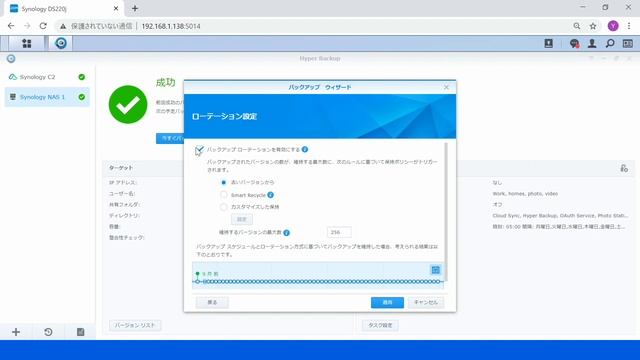Viewport: 640px width, 360px height.
Task: Open the Hyper Backup log icon
Action: click(80, 332)
